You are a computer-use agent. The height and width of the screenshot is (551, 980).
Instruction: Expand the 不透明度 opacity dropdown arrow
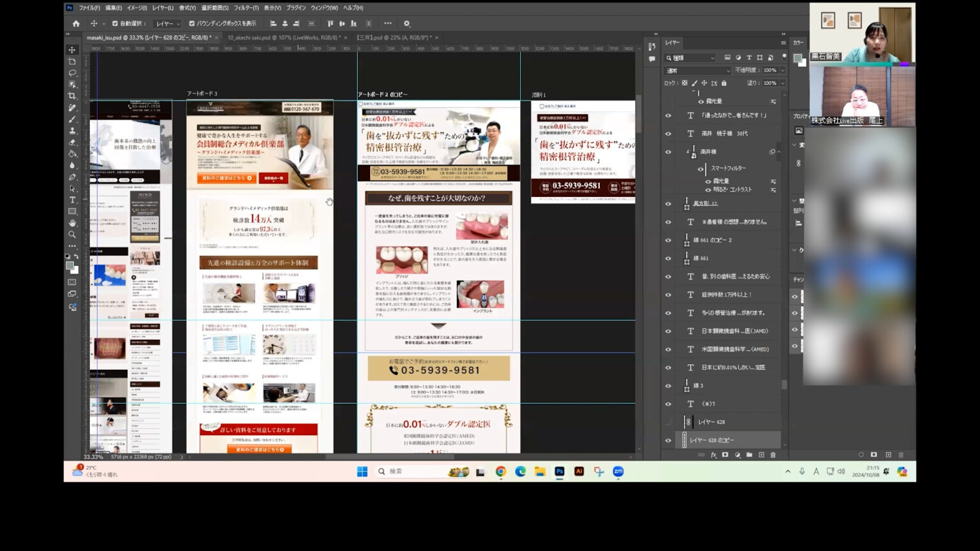tap(782, 71)
